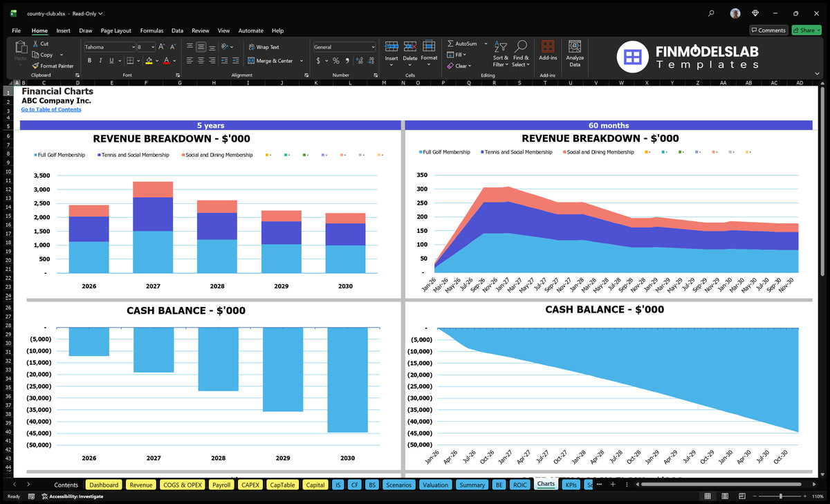Click the Decrease Decimal icon
The height and width of the screenshot is (504, 830).
(371, 61)
